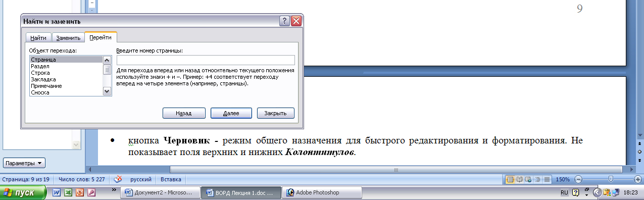The height and width of the screenshot is (200, 644).
Task: Select Закладка in object list
Action: (x=66, y=79)
